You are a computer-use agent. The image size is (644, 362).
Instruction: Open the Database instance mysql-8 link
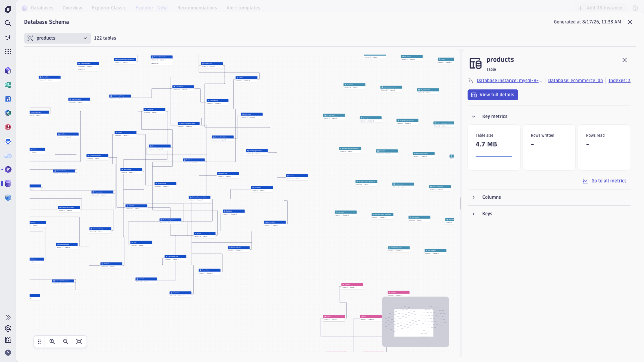pyautogui.click(x=509, y=80)
